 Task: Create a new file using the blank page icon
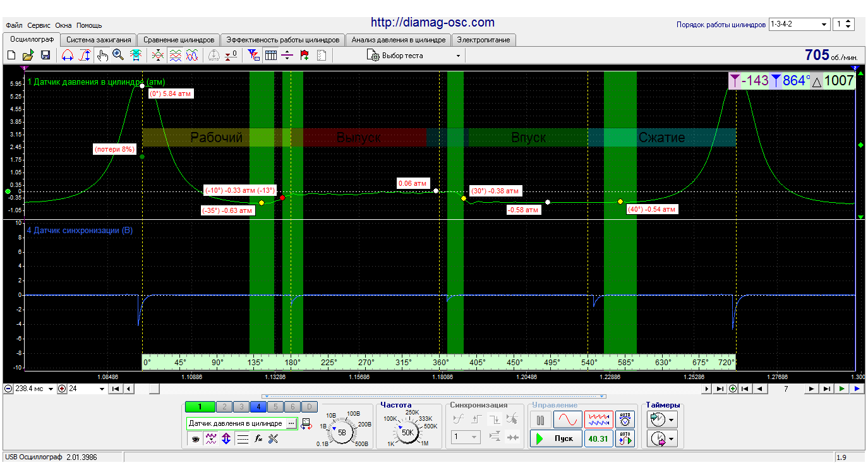[11, 56]
